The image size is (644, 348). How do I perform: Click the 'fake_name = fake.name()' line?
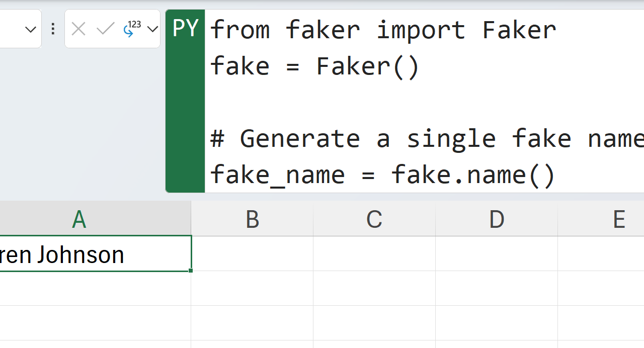tap(382, 175)
